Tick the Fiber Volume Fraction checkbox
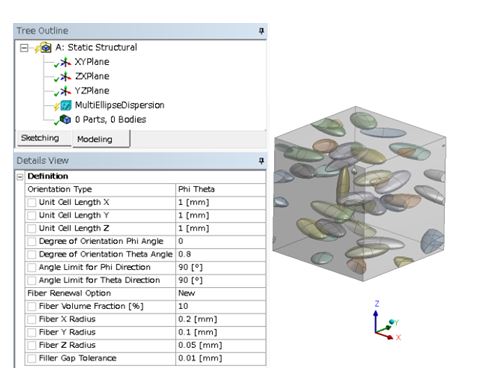 coord(32,306)
